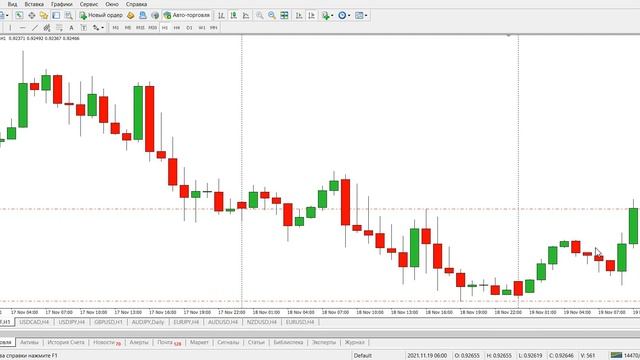Select the text tool A

[71, 28]
